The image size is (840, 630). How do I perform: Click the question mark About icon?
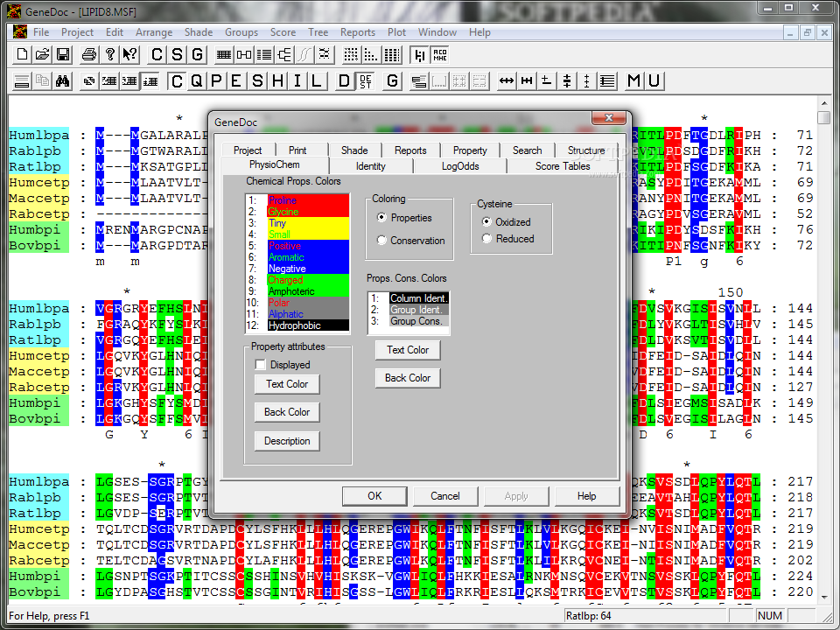[x=110, y=54]
